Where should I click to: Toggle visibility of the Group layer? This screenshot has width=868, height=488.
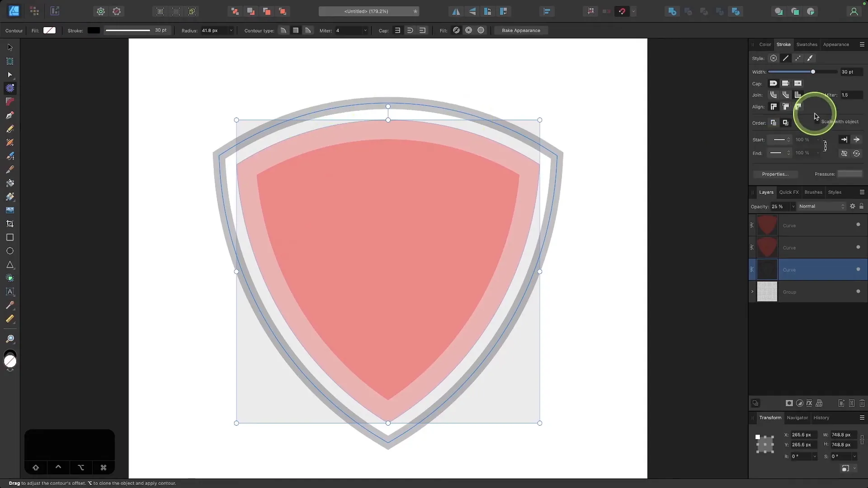[858, 292]
